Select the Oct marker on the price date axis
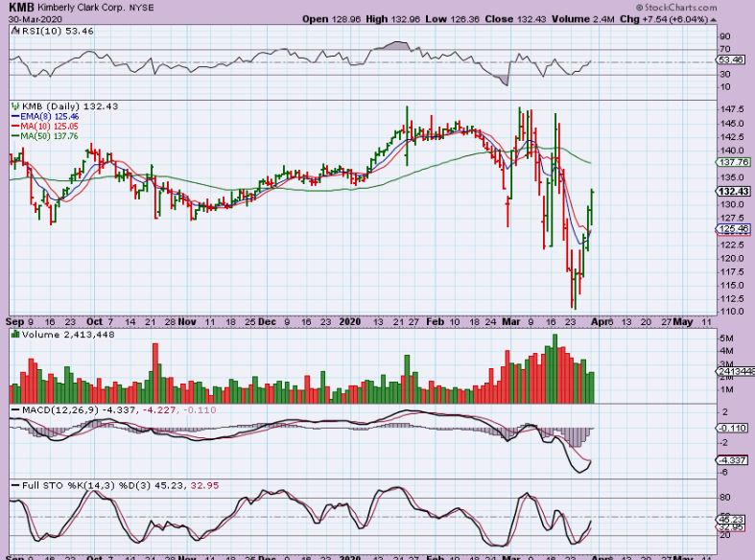Image resolution: width=755 pixels, height=560 pixels. pyautogui.click(x=94, y=322)
